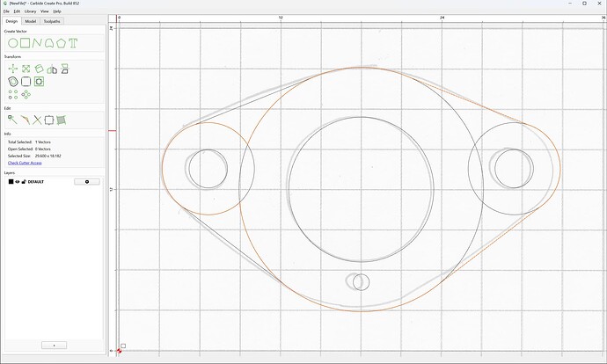Switch to the Model tab
The width and height of the screenshot is (607, 364).
coord(30,21)
